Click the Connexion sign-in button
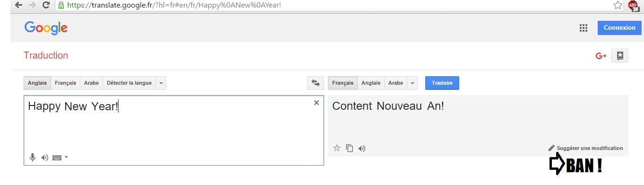The image size is (644, 185). pos(619,27)
